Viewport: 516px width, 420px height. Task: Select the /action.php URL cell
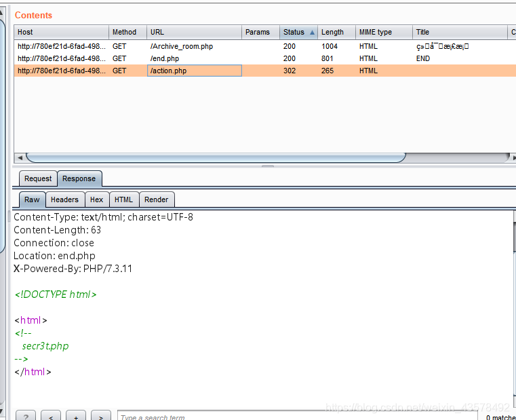(x=195, y=71)
